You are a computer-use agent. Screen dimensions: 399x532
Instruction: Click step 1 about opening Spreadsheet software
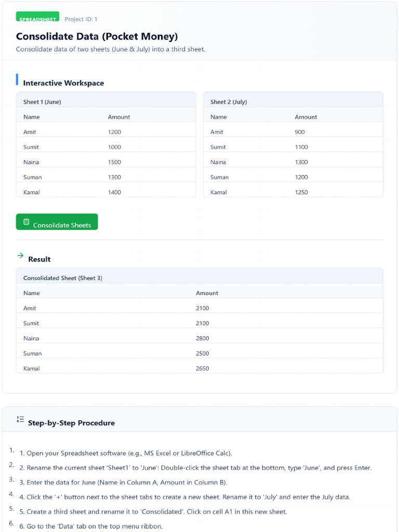click(126, 453)
